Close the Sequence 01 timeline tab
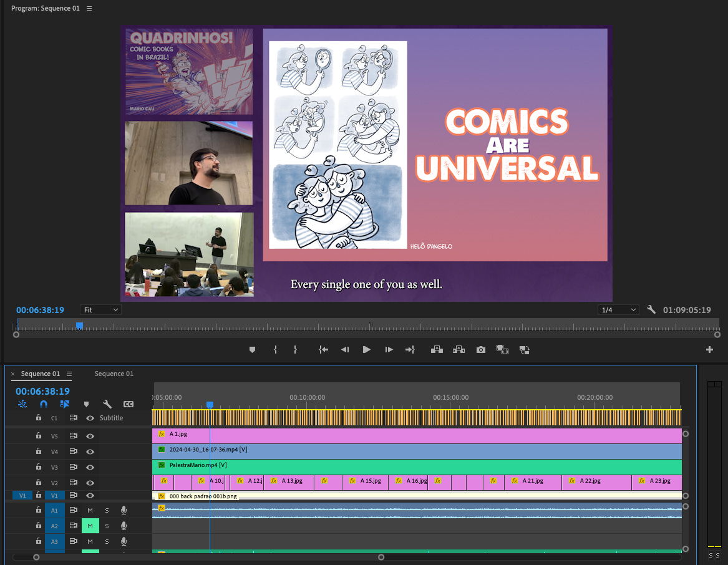This screenshot has width=728, height=565. [x=12, y=374]
